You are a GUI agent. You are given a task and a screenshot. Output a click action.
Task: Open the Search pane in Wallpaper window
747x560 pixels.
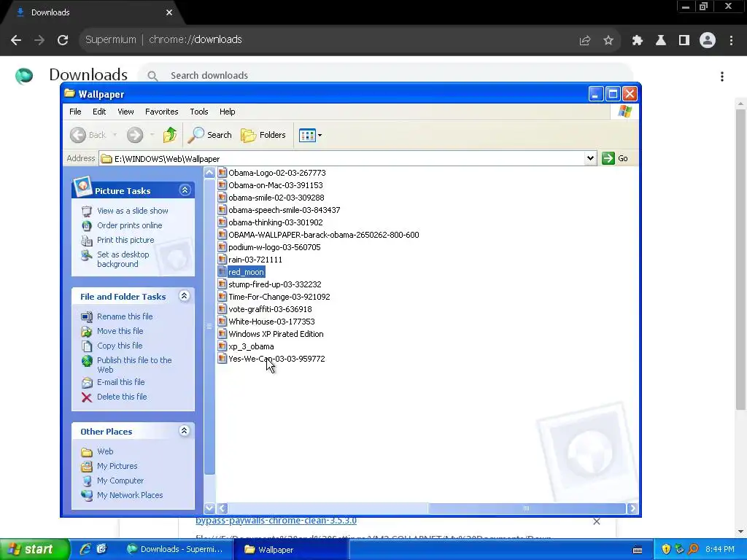click(209, 135)
